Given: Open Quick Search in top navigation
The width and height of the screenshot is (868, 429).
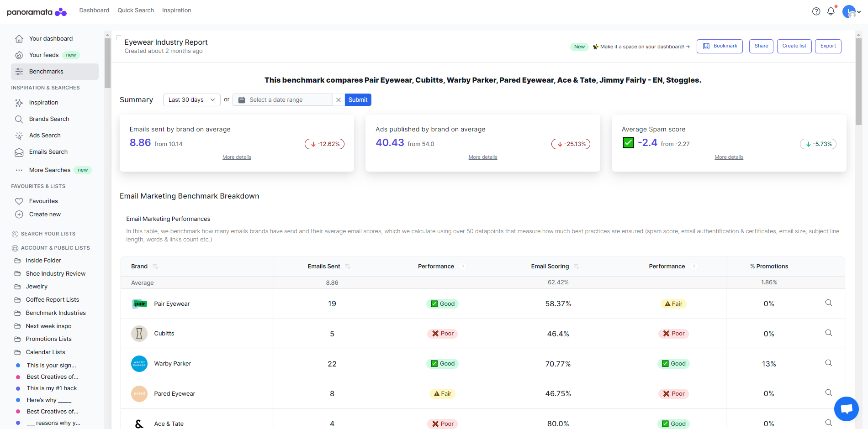Looking at the screenshot, I should (x=136, y=10).
